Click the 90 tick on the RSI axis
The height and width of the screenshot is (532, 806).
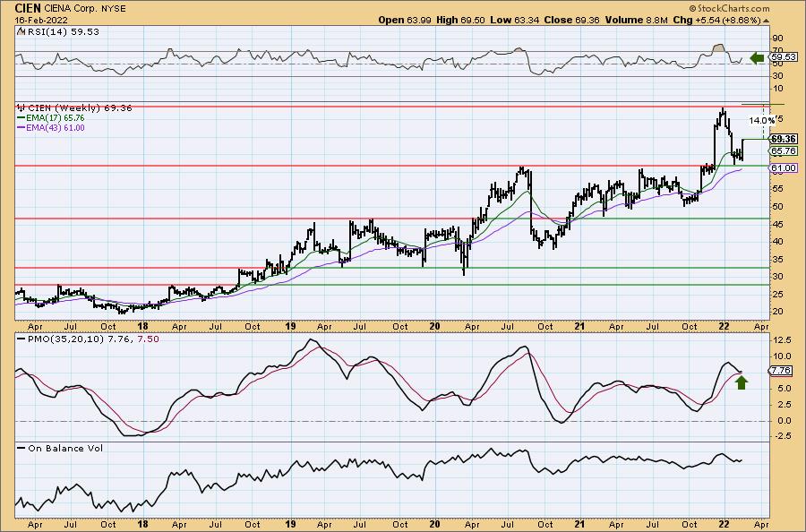pos(777,38)
